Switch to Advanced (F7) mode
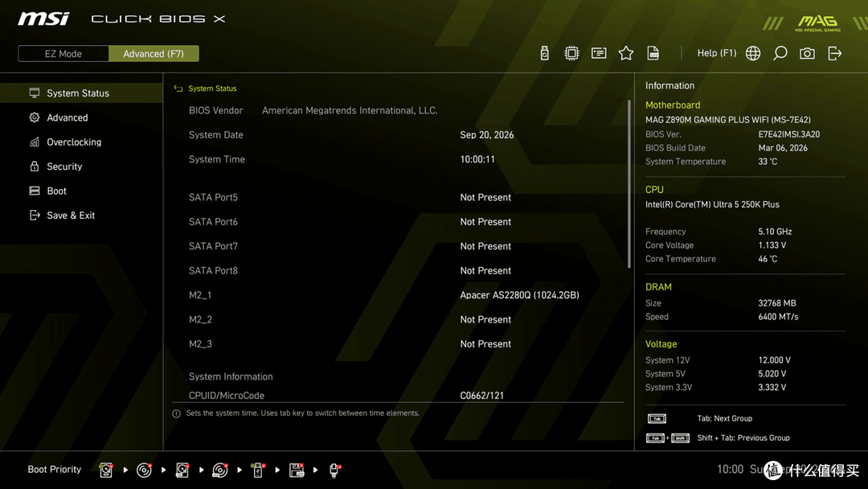This screenshot has width=868, height=489. click(154, 54)
